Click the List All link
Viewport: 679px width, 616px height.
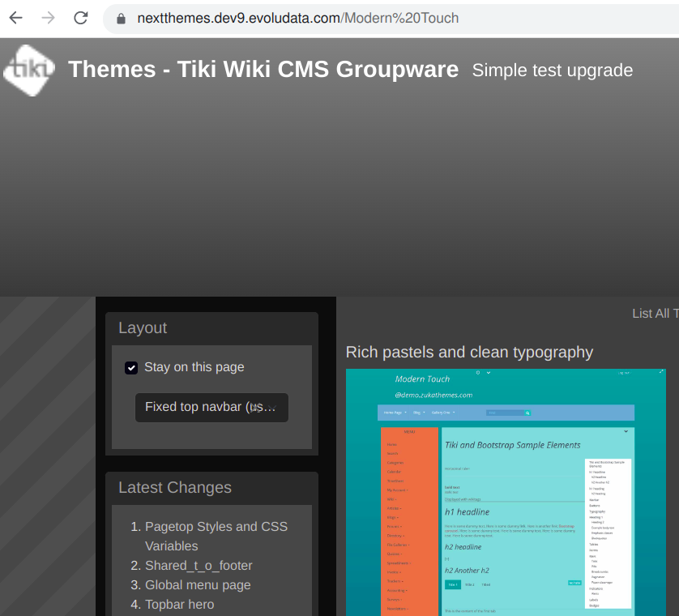(x=656, y=313)
